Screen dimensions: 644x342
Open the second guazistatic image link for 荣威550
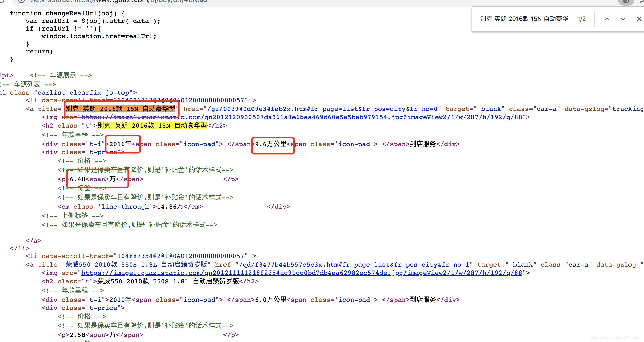pyautogui.click(x=302, y=273)
